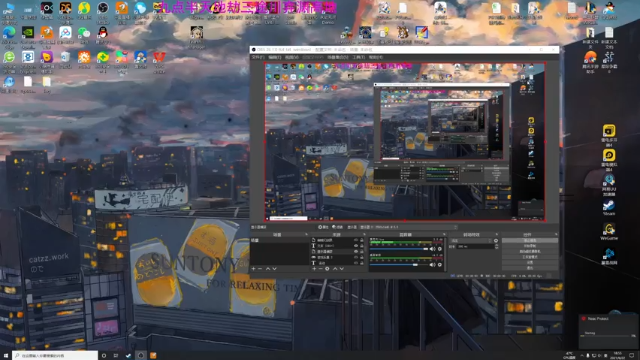Click the Studio Mode button in controls
The height and width of the screenshot is (360, 640).
530,257
